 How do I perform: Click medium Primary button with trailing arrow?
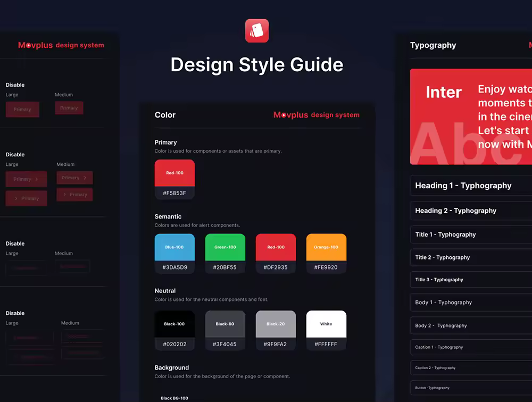point(74,178)
